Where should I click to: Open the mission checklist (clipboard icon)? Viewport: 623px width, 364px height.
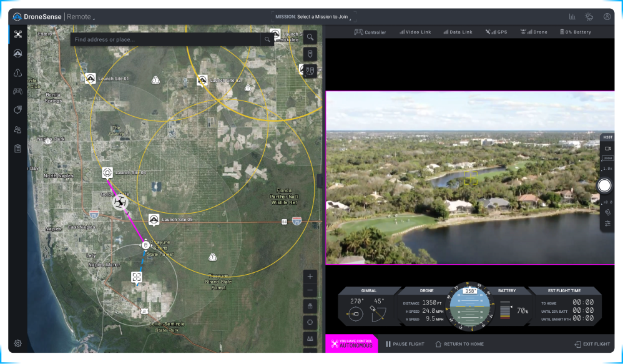[17, 149]
